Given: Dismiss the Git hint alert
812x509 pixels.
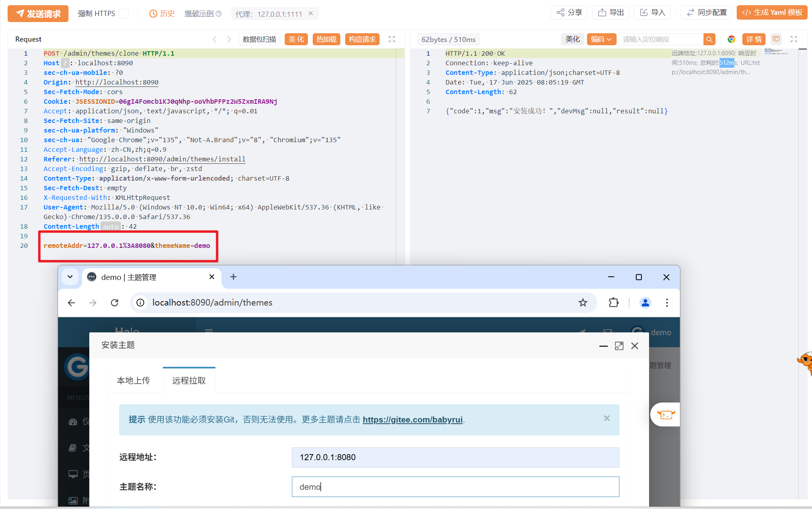Looking at the screenshot, I should pos(607,418).
